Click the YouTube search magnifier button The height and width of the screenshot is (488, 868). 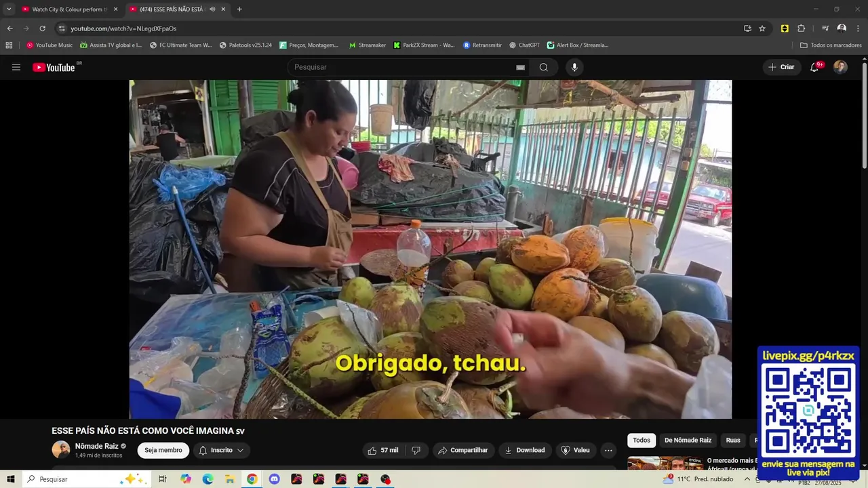[544, 67]
